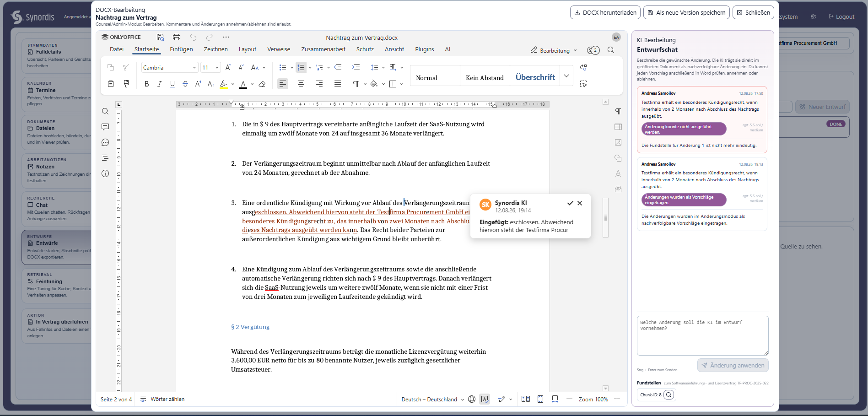Search editor with top-right magnifier icon
868x416 pixels.
pyautogui.click(x=611, y=50)
